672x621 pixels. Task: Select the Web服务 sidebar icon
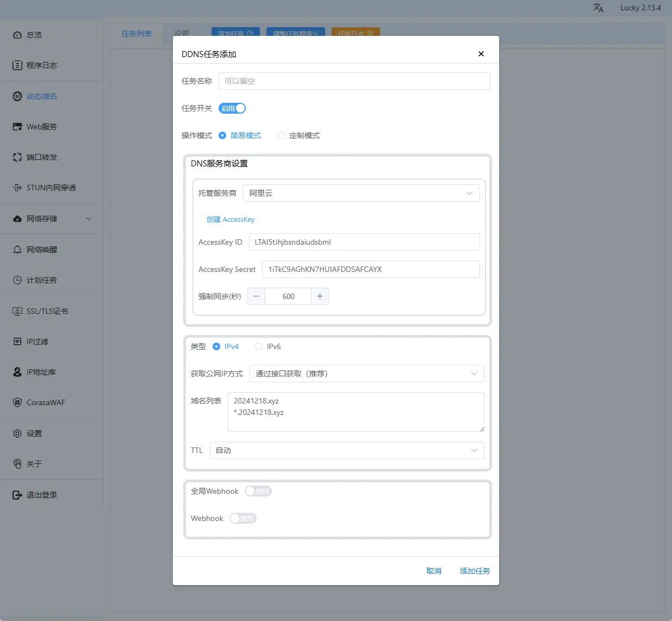[17, 127]
